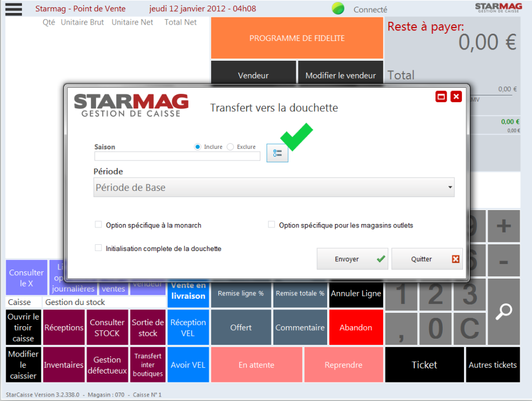Open Gestion défectueux
The height and width of the screenshot is (401, 532).
107,364
